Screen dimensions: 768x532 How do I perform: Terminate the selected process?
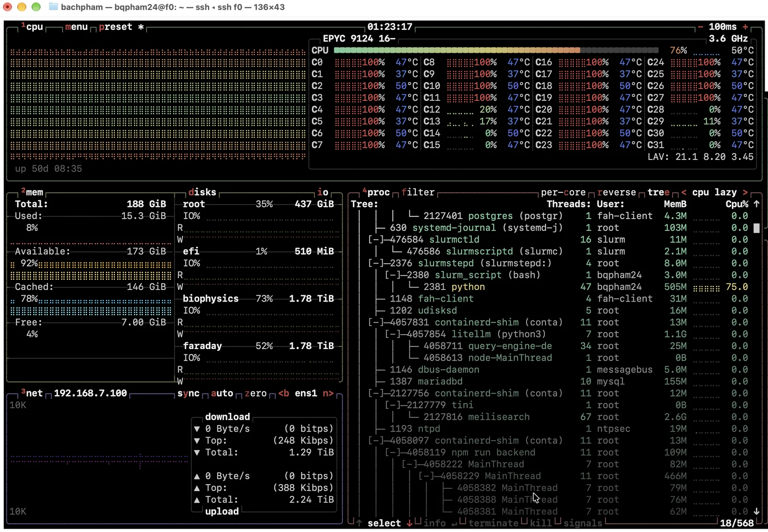(x=493, y=523)
